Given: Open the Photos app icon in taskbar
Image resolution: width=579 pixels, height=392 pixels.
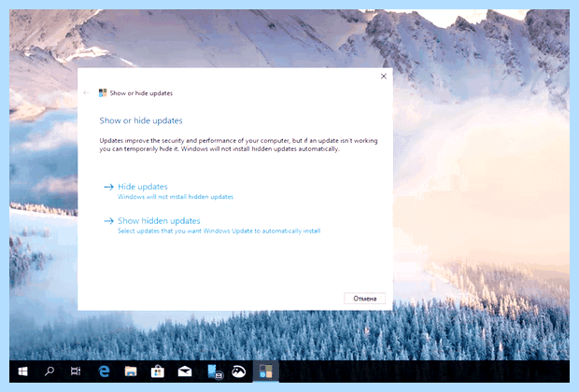Looking at the screenshot, I should click(x=238, y=371).
